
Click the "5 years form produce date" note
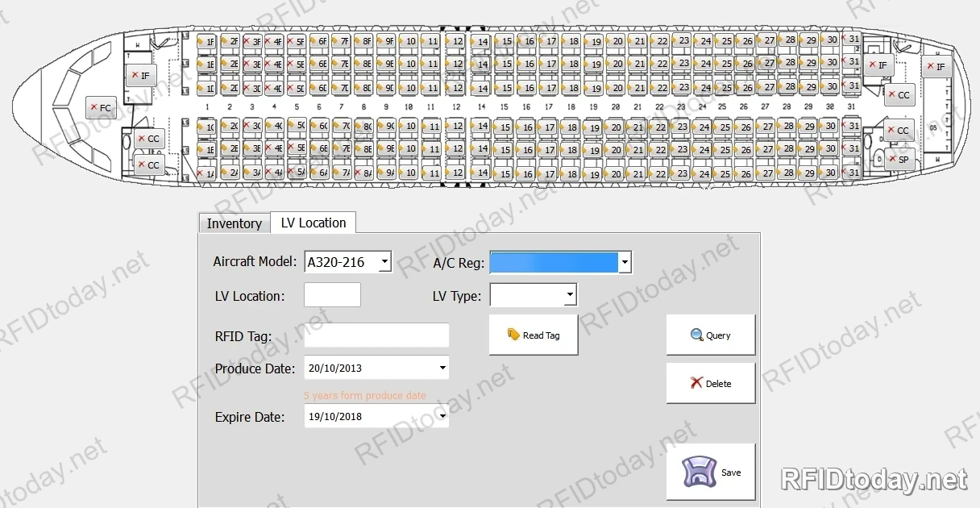pos(365,396)
